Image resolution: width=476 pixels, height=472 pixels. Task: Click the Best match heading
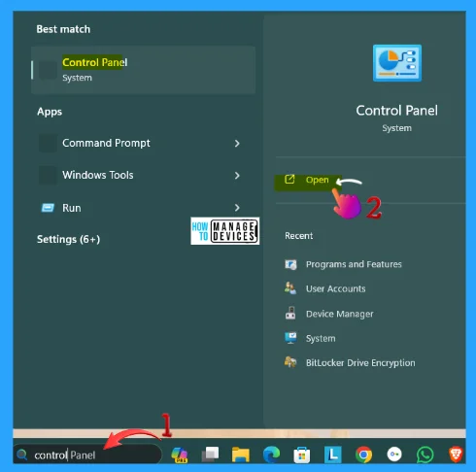(63, 29)
